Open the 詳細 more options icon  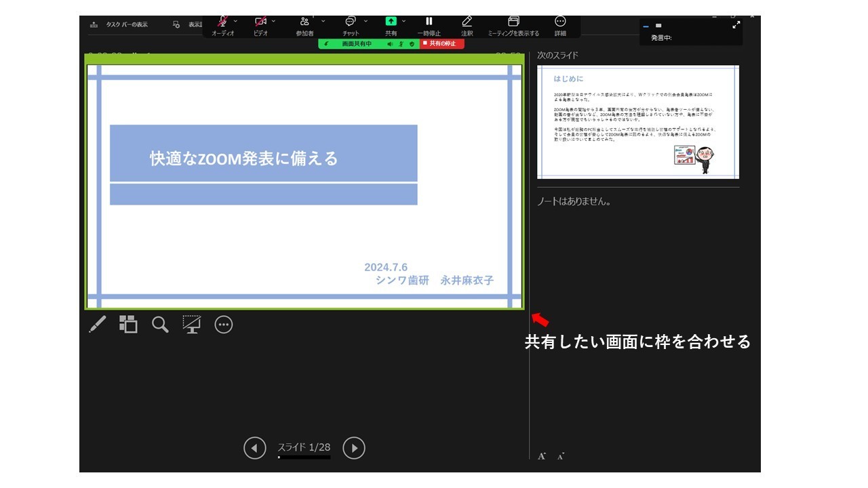point(560,21)
